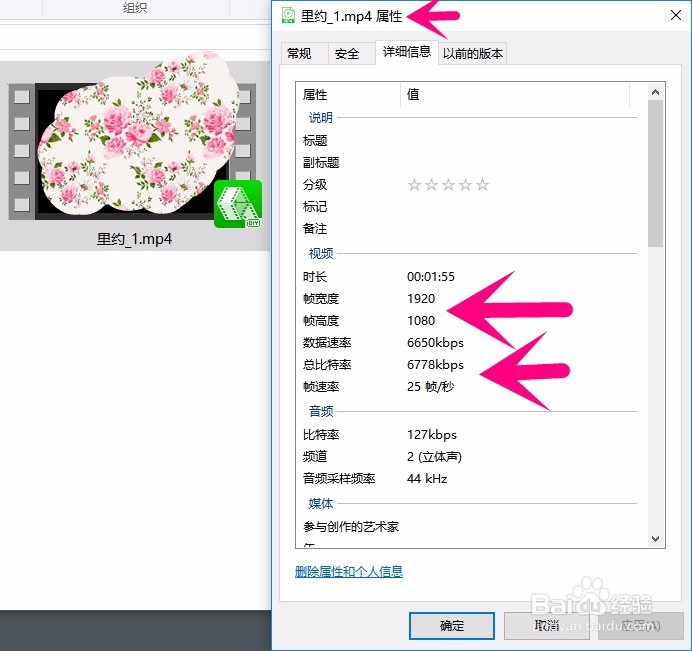This screenshot has width=692, height=651.
Task: Close the 里约_1.mp4 properties dialog
Action: [675, 15]
